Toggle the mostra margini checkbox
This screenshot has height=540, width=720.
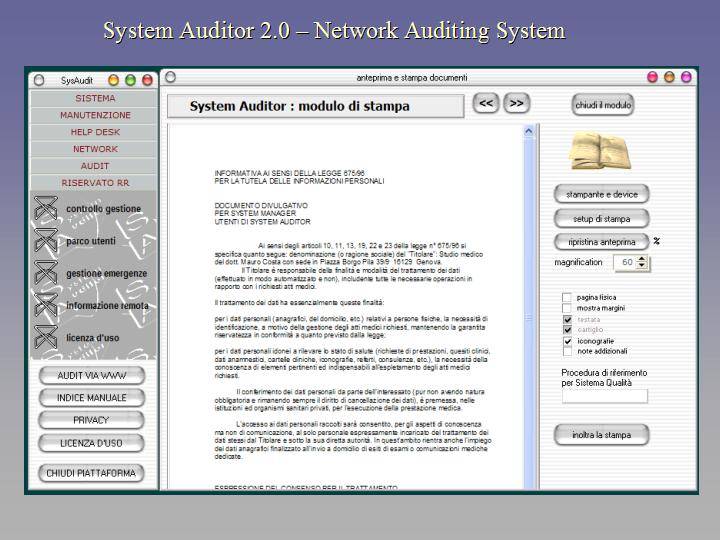pos(567,309)
